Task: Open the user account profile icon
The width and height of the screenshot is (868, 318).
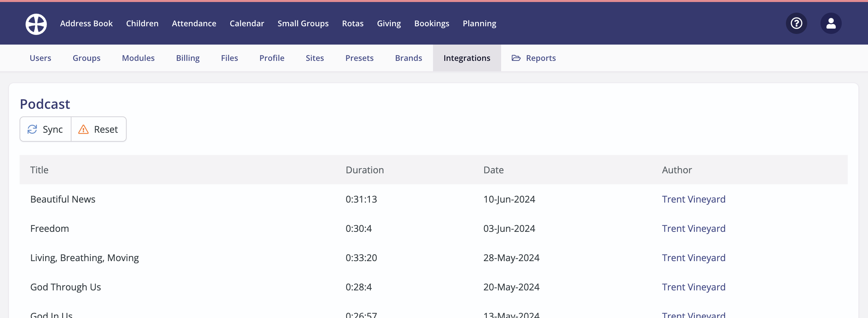Action: 830,23
